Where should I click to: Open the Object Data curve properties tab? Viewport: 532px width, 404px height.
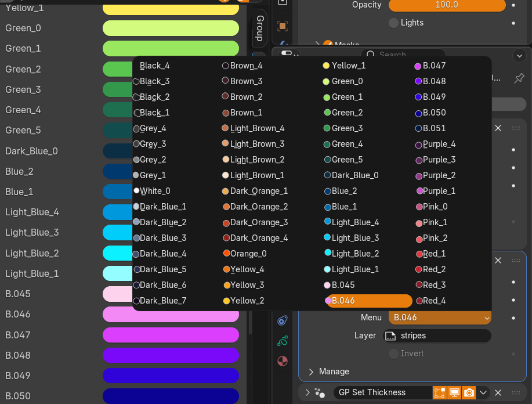pyautogui.click(x=283, y=341)
